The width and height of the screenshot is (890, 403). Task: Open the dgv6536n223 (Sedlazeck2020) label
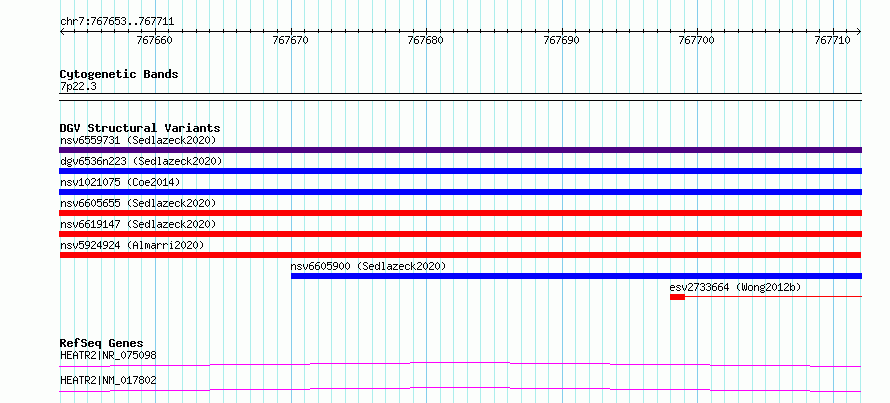point(141,161)
